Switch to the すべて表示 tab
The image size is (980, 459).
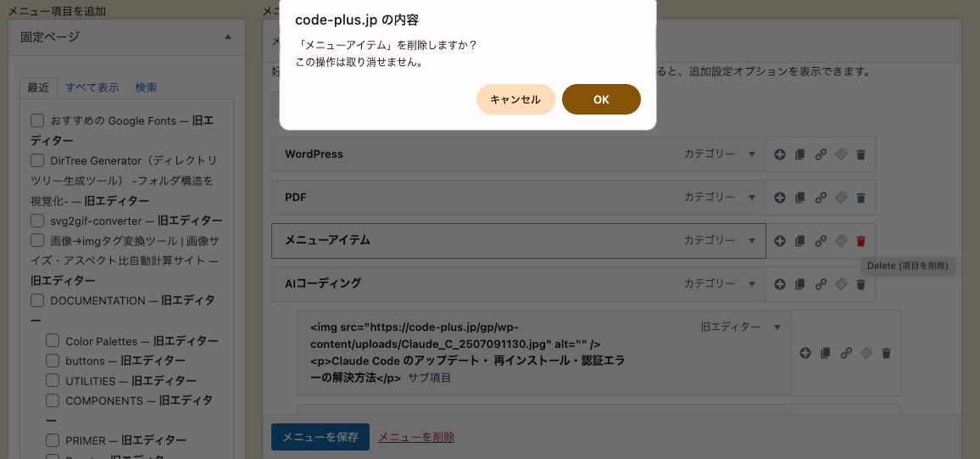92,87
